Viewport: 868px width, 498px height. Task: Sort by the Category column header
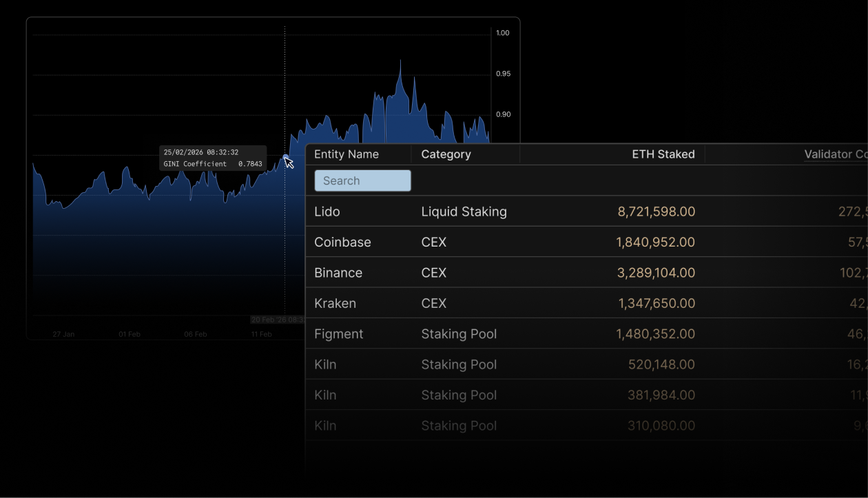tap(446, 154)
